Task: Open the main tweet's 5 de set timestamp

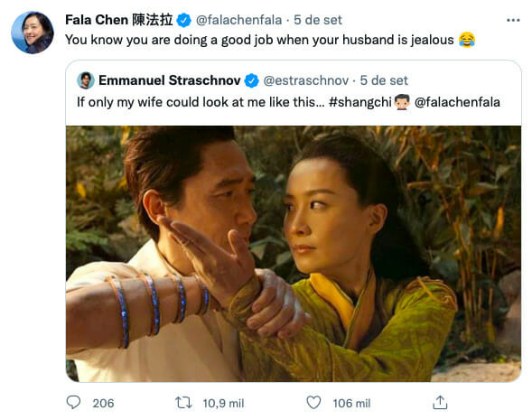Action: [318, 21]
